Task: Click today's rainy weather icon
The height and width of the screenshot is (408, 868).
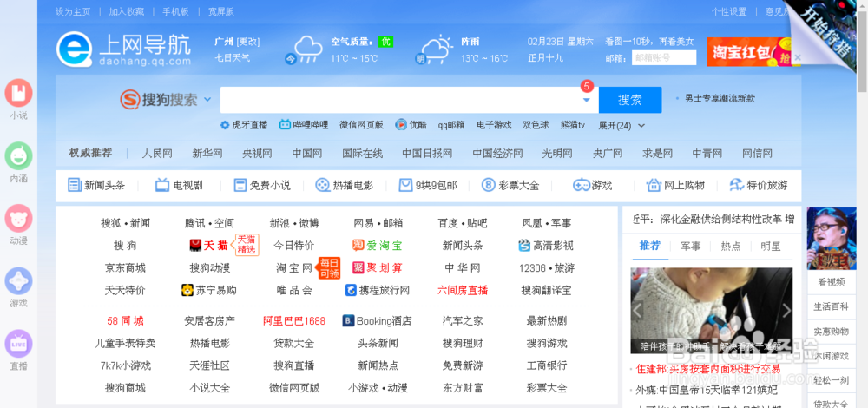Action: (x=304, y=51)
